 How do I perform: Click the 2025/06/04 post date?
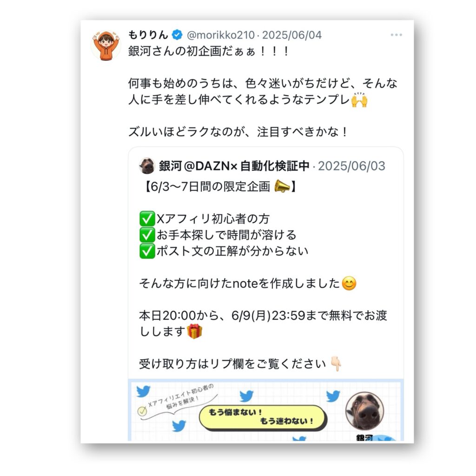coord(292,35)
